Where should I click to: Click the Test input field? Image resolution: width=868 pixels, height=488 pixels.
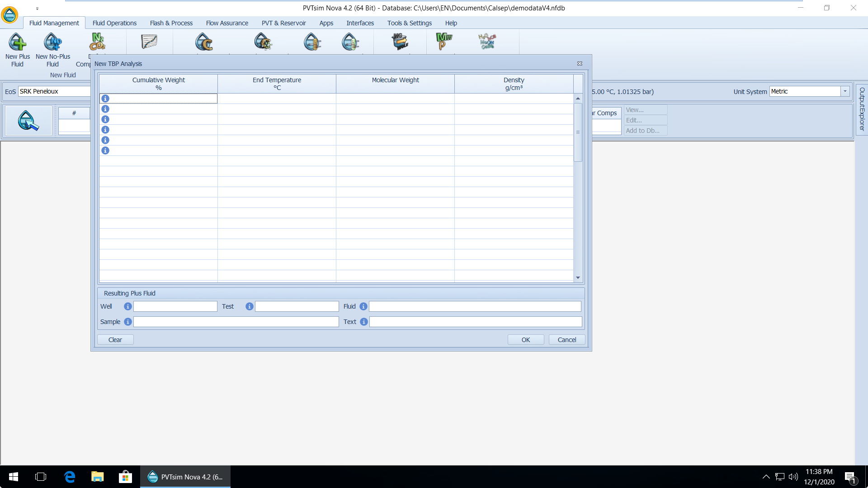(297, 306)
